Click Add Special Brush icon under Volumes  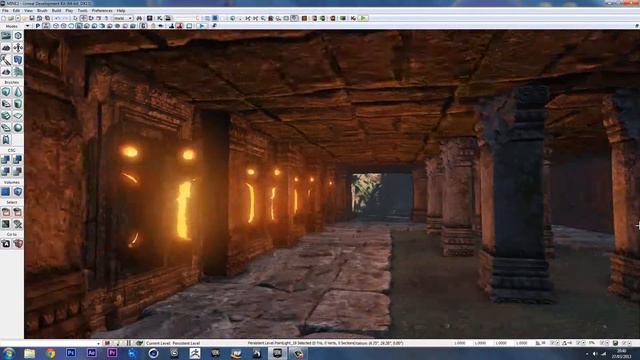[x=6, y=191]
